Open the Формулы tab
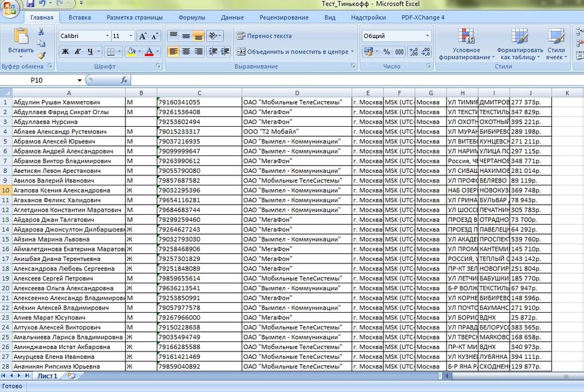Screen dimensions: 584x392 point(191,17)
